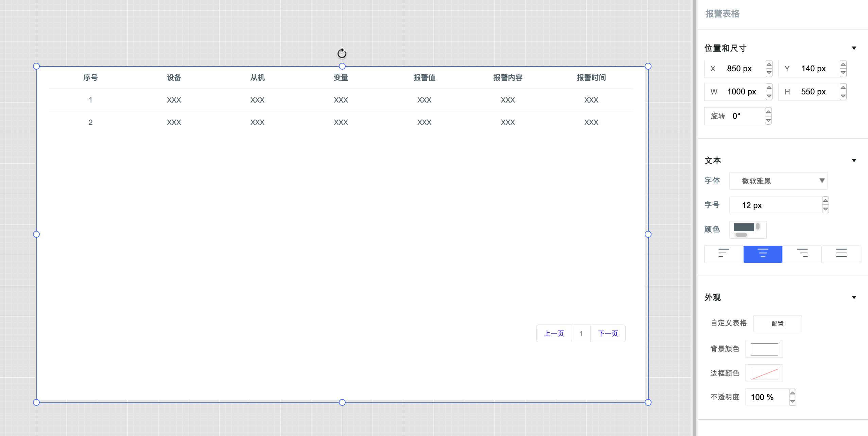The height and width of the screenshot is (436, 868).
Task: Go to previous page with 上一页
Action: [554, 333]
